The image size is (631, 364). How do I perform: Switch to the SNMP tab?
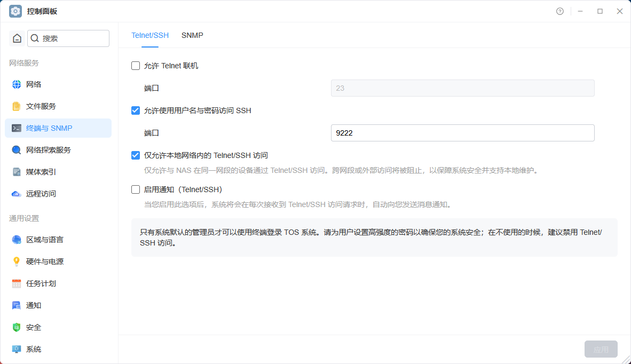[192, 35]
